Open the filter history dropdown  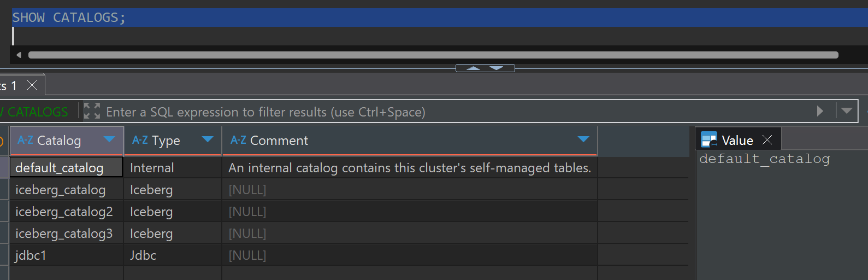pos(847,112)
